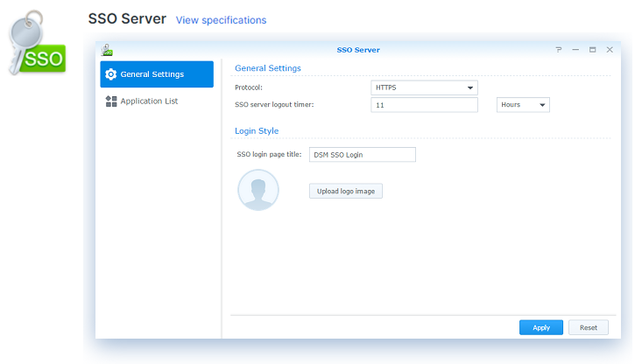Focus the SSO login page title field
Viewport: 635px width, 364px height.
tap(362, 155)
